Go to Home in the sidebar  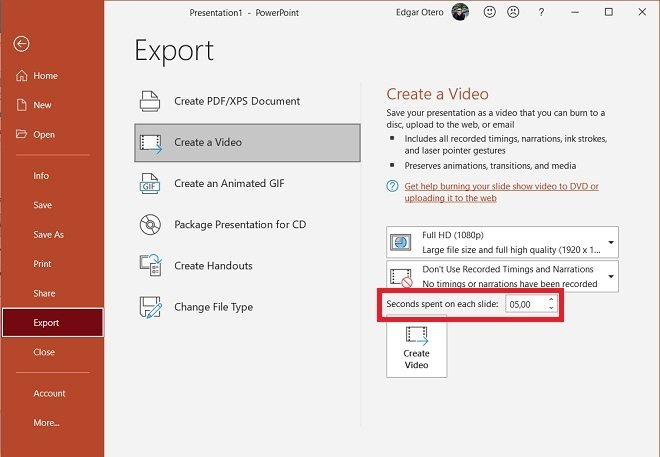pos(45,76)
